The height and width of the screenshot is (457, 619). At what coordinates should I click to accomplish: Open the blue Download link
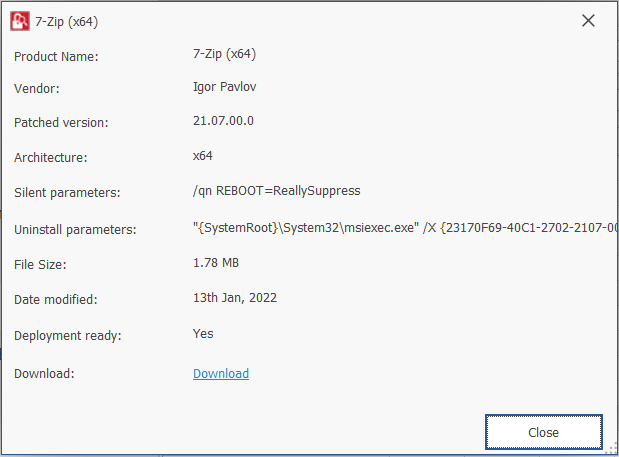pos(221,373)
